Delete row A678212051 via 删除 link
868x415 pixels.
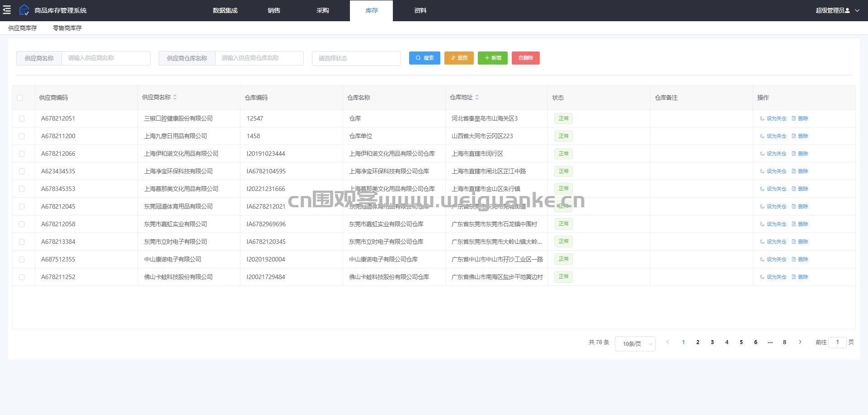tap(800, 118)
